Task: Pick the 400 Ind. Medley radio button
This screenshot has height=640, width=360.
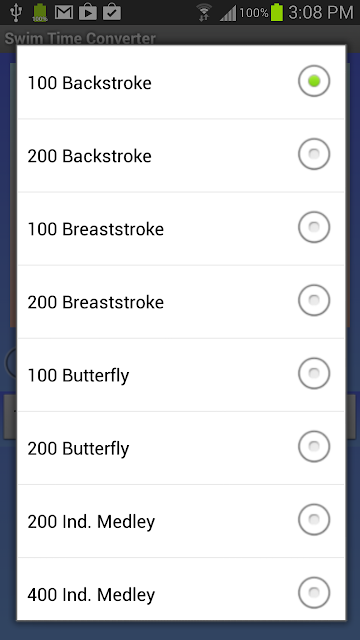Action: pos(313,593)
